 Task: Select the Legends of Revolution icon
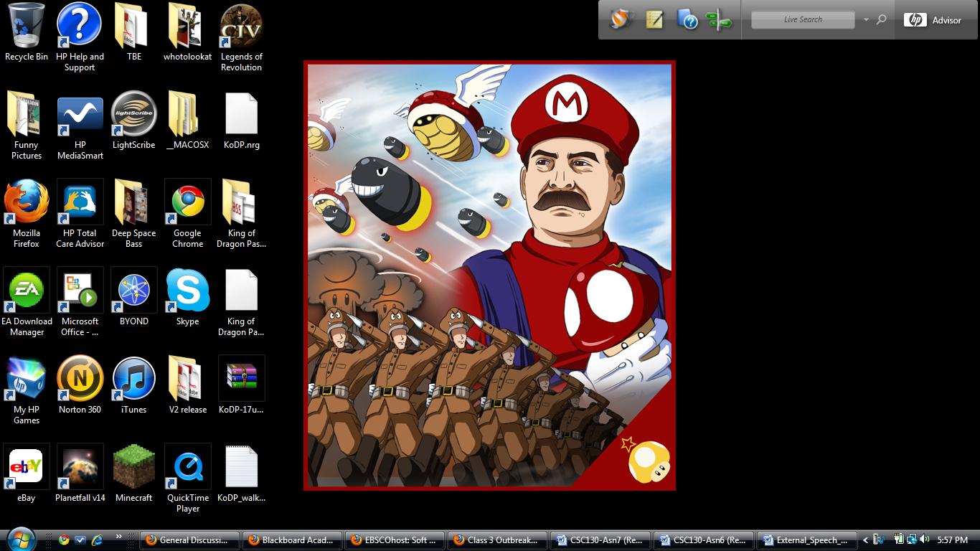click(241, 27)
